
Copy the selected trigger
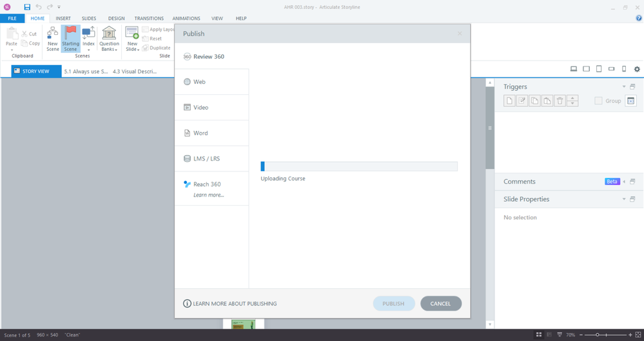pos(534,101)
